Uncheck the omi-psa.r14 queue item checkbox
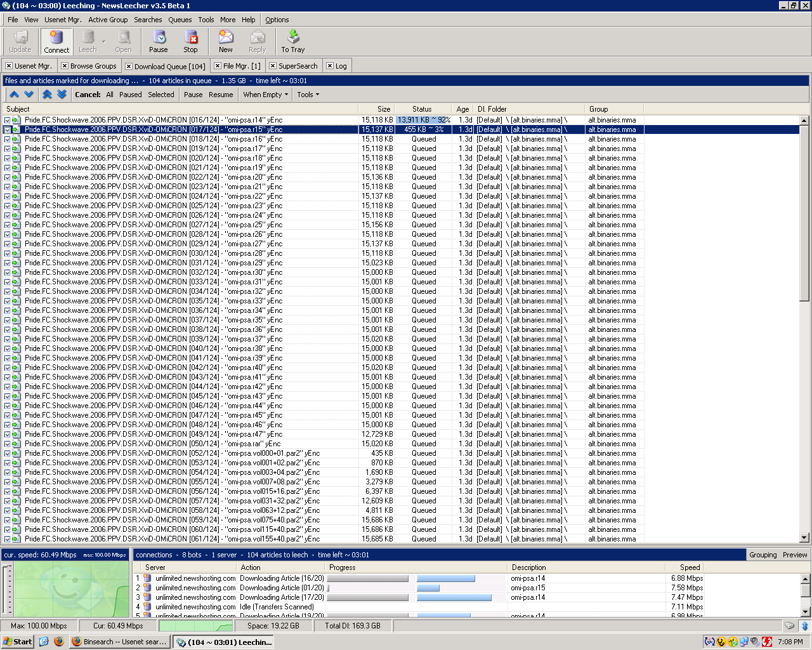812x650 pixels. pyautogui.click(x=8, y=120)
